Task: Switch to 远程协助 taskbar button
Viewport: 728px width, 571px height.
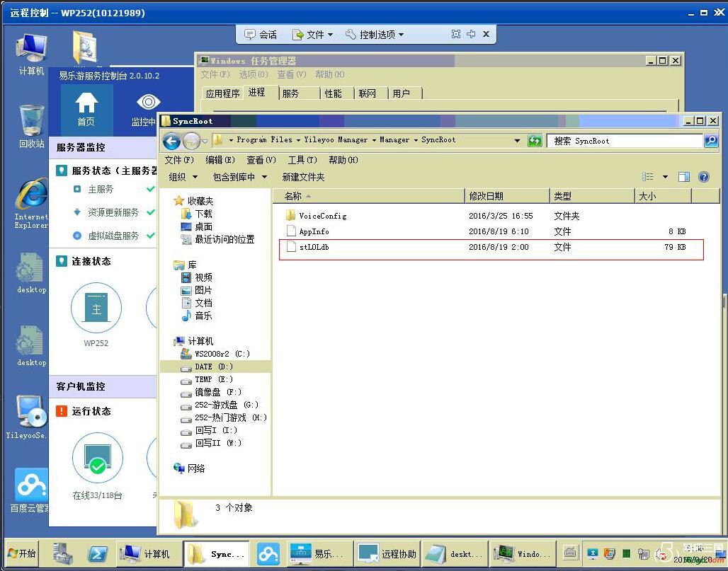Action: [387, 554]
